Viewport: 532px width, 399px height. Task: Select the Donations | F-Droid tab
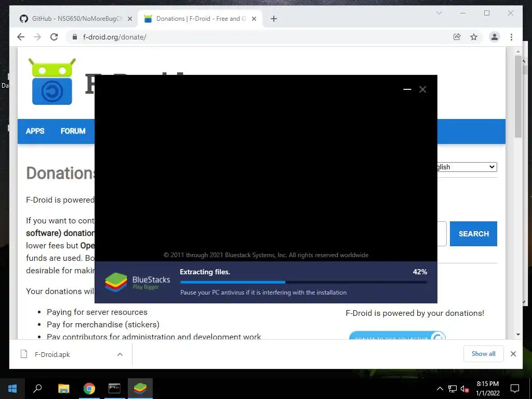[x=200, y=19]
